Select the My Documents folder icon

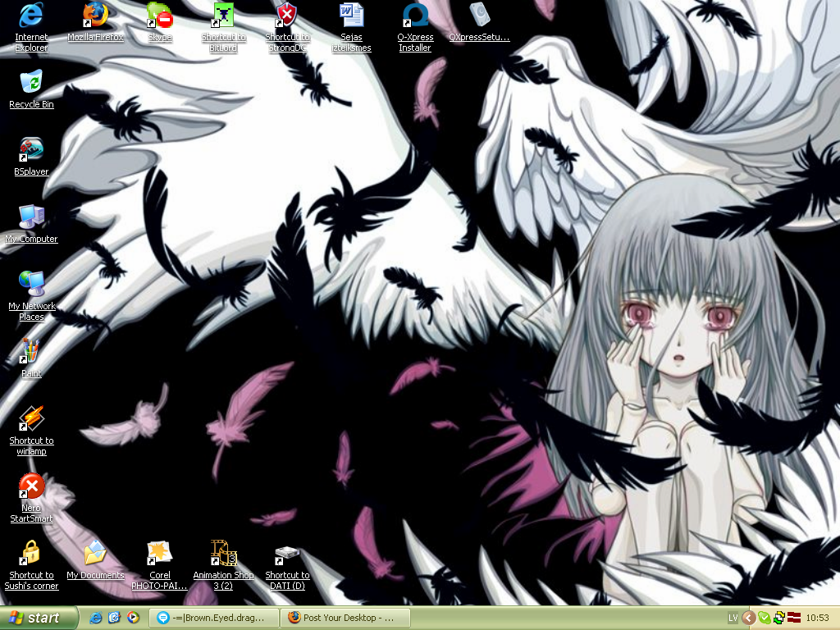95,559
